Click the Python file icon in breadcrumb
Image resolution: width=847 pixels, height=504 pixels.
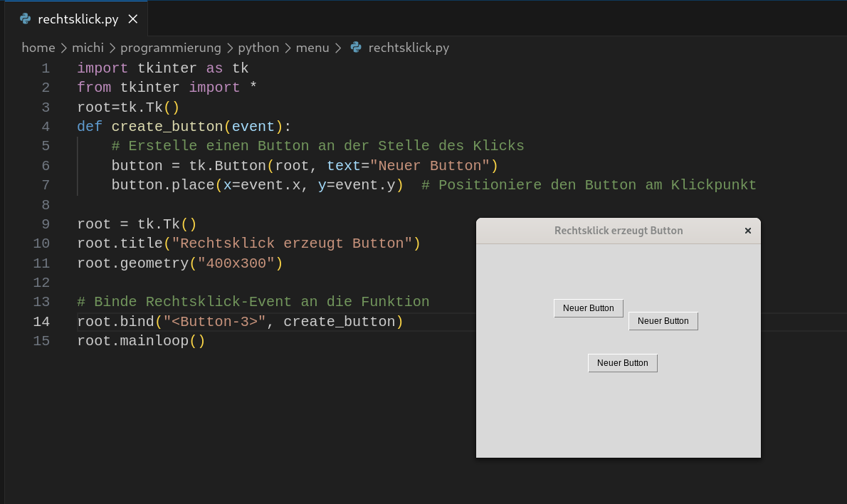coord(355,48)
